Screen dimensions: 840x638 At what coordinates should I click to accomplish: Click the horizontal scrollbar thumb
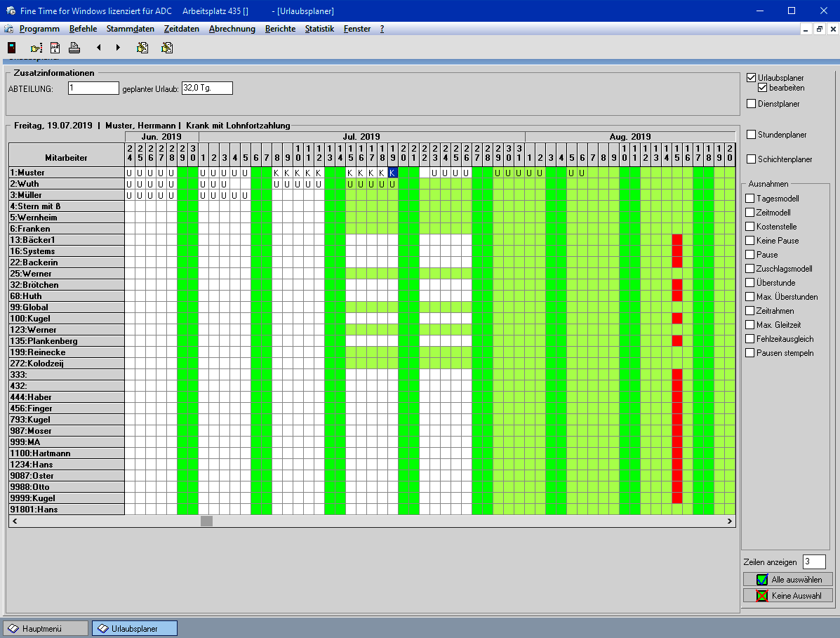(x=207, y=521)
